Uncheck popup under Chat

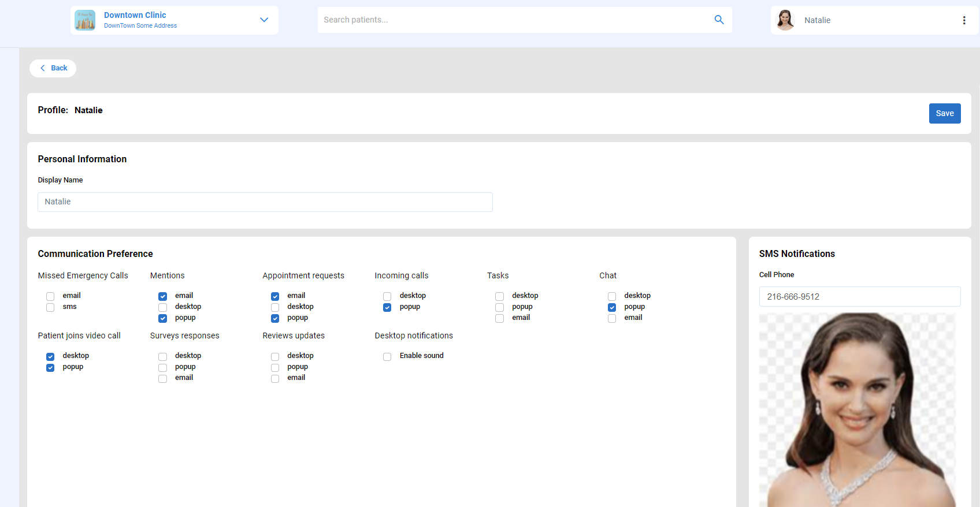[612, 307]
